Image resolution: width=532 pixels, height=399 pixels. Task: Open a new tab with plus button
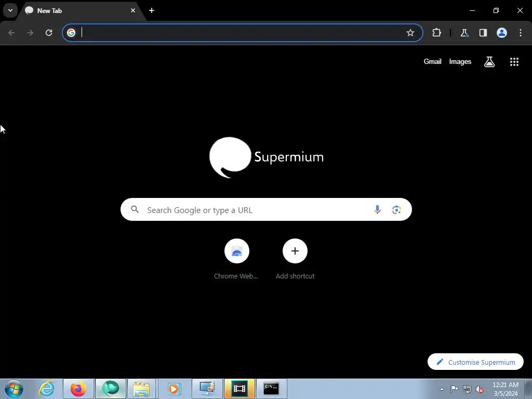point(152,10)
